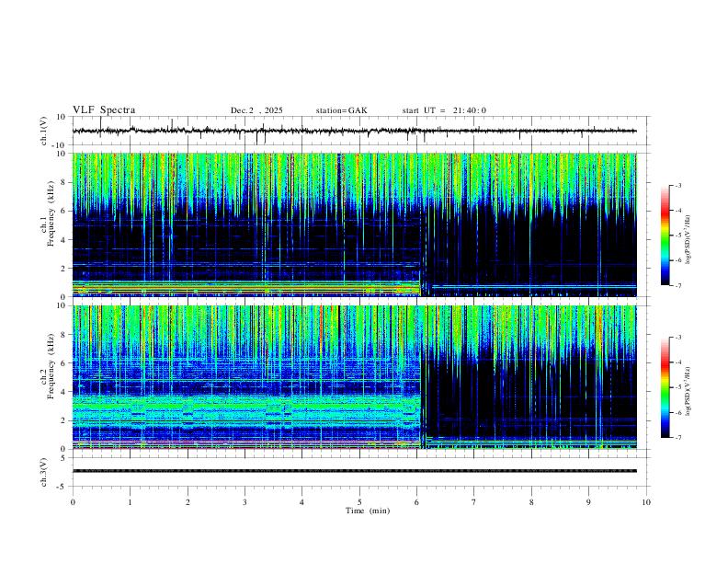The image size is (728, 563).
Task: Click the "4" kHz tick on ch.2 frequency axis
Action: coord(64,392)
